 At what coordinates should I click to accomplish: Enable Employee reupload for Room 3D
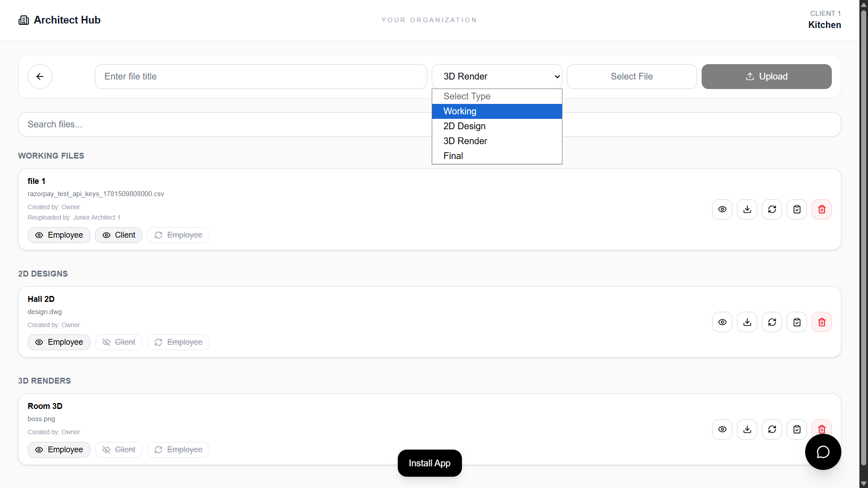point(178,450)
